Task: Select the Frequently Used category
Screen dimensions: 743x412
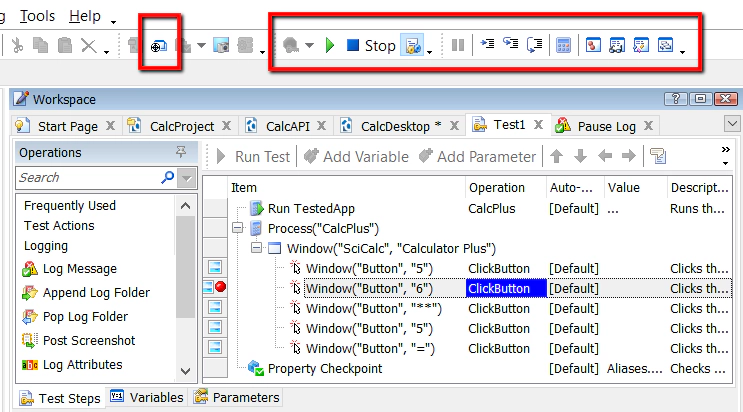Action: [70, 205]
